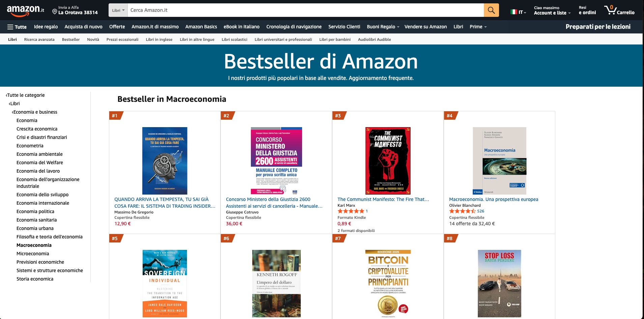Click the delivery location pin icon

click(55, 12)
